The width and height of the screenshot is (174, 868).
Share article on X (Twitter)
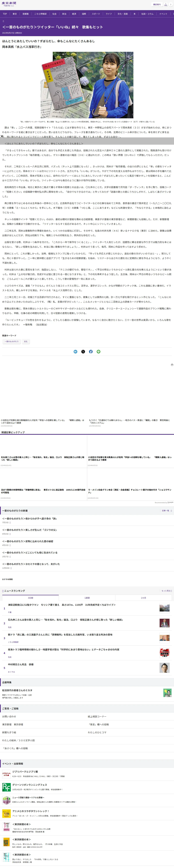(83, 351)
